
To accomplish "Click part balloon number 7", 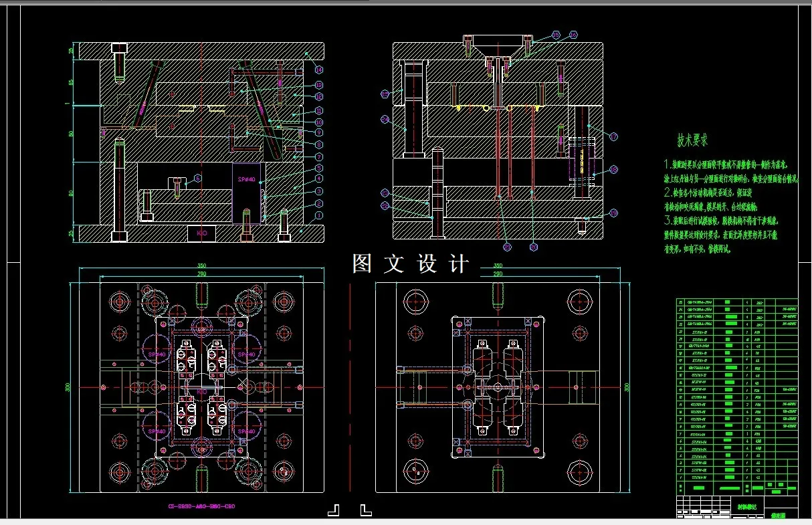I will coord(319,157).
